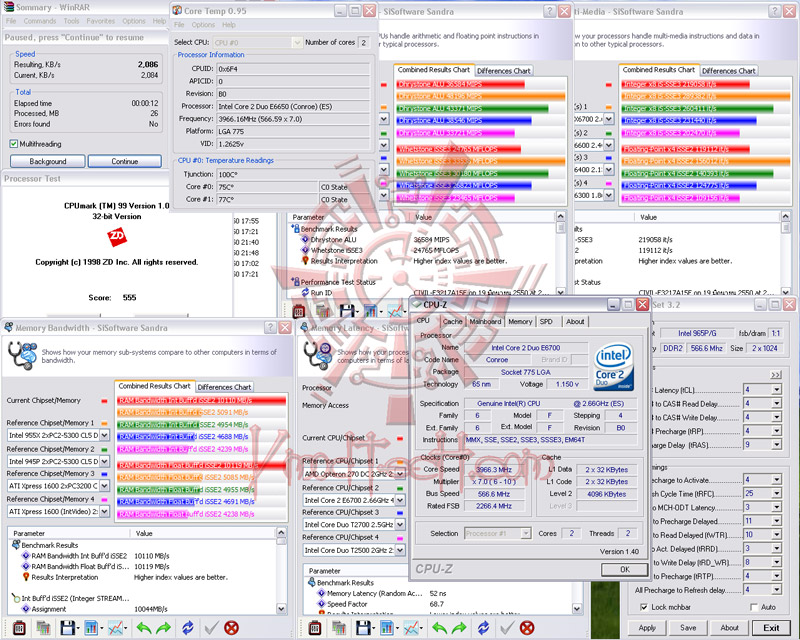Click the Apply button in MemSet

tap(647, 628)
